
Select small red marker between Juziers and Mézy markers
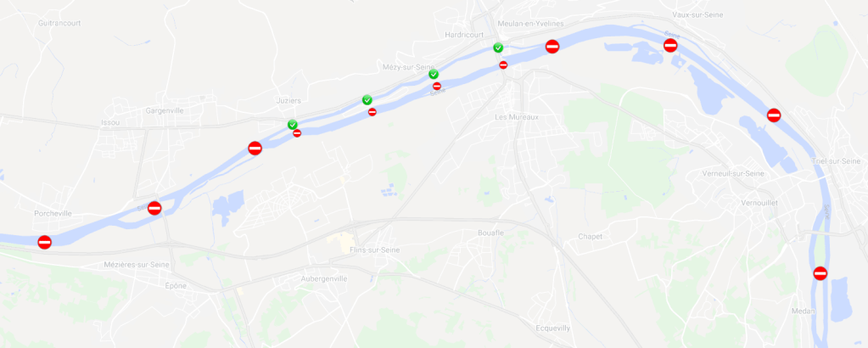click(372, 112)
